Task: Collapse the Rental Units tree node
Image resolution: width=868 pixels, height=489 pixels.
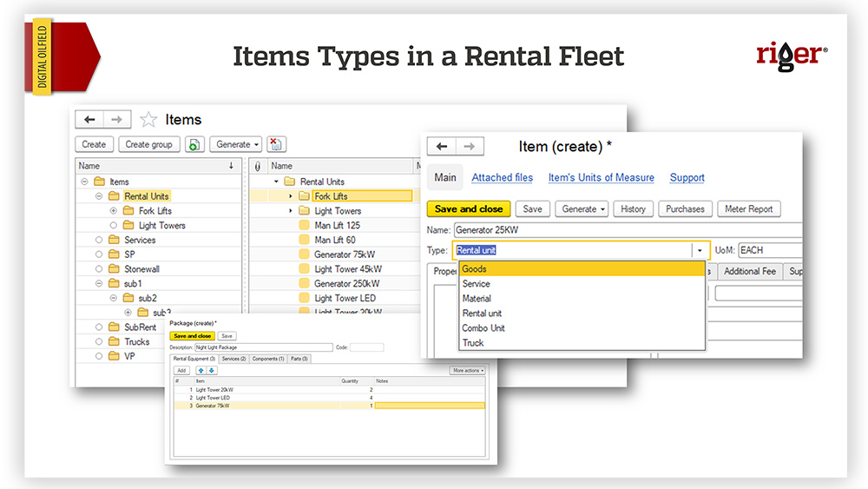Action: coord(100,196)
